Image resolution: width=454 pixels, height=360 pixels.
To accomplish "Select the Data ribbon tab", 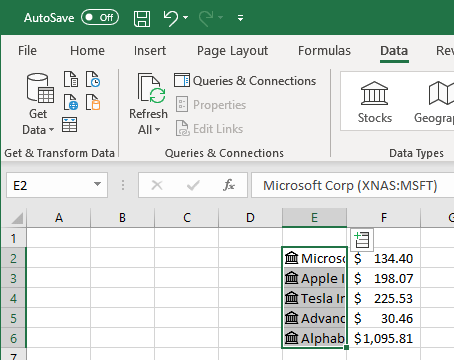I will tap(394, 51).
